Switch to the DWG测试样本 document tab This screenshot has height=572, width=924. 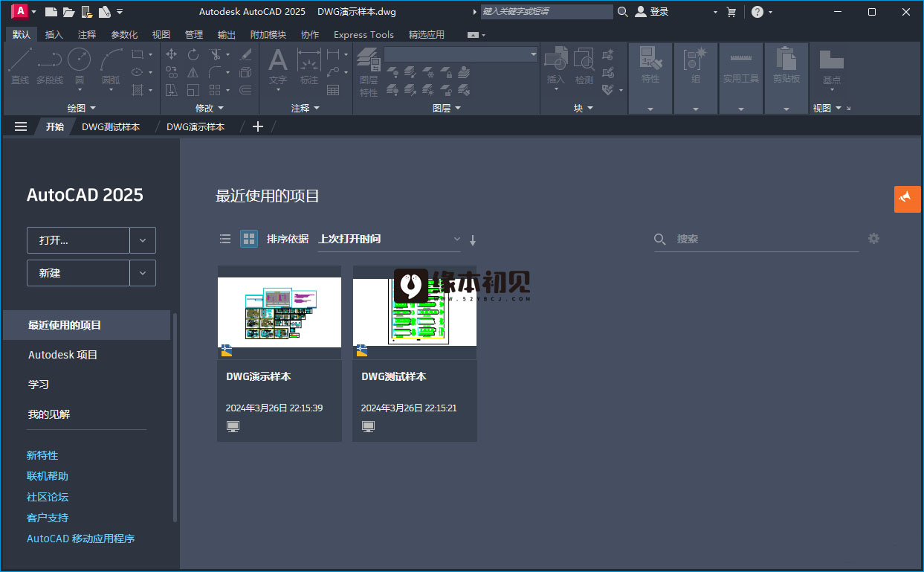(111, 126)
